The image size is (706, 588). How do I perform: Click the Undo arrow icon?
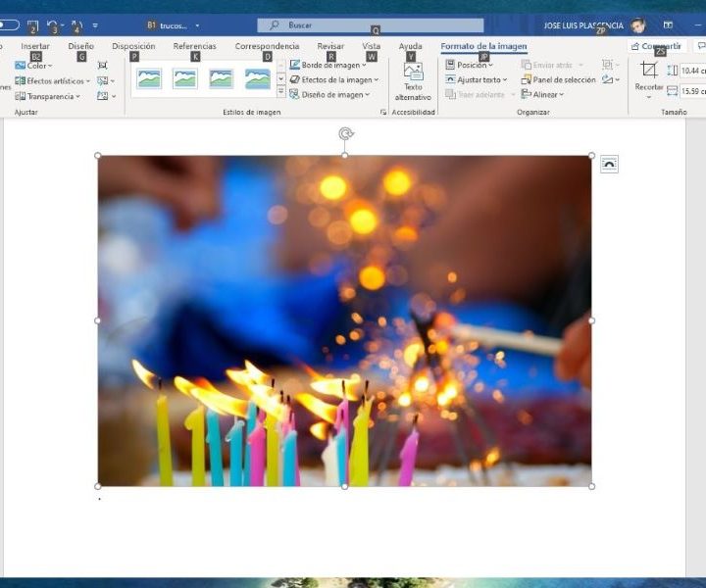[53, 25]
